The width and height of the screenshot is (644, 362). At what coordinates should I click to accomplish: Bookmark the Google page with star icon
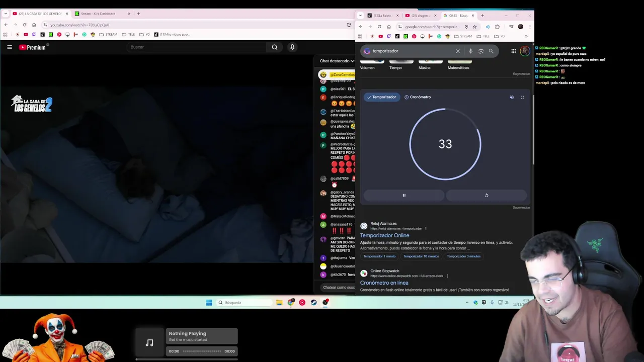474,27
